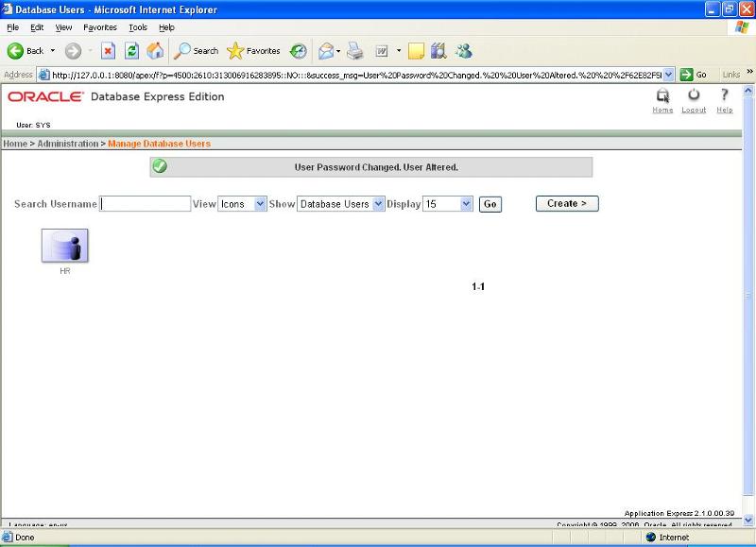
Task: Stop page loading with red X
Action: click(x=108, y=51)
